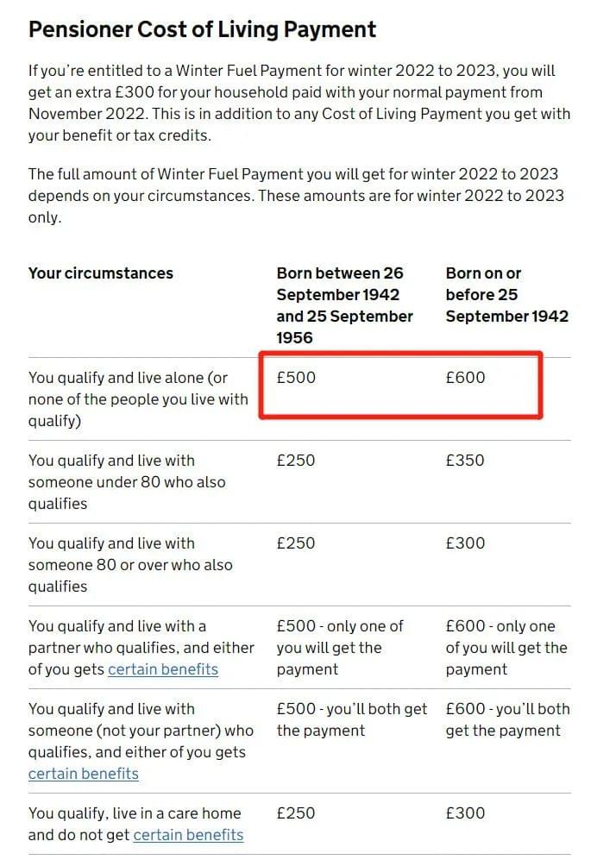Click the highlighted £600 live-alone amount
This screenshot has width=616, height=866.
point(465,378)
